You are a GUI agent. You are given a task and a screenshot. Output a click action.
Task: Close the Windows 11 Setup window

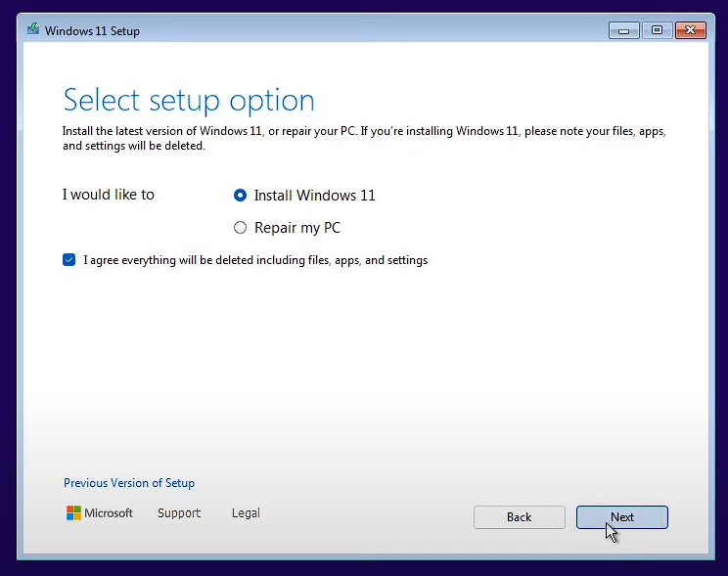tap(691, 30)
